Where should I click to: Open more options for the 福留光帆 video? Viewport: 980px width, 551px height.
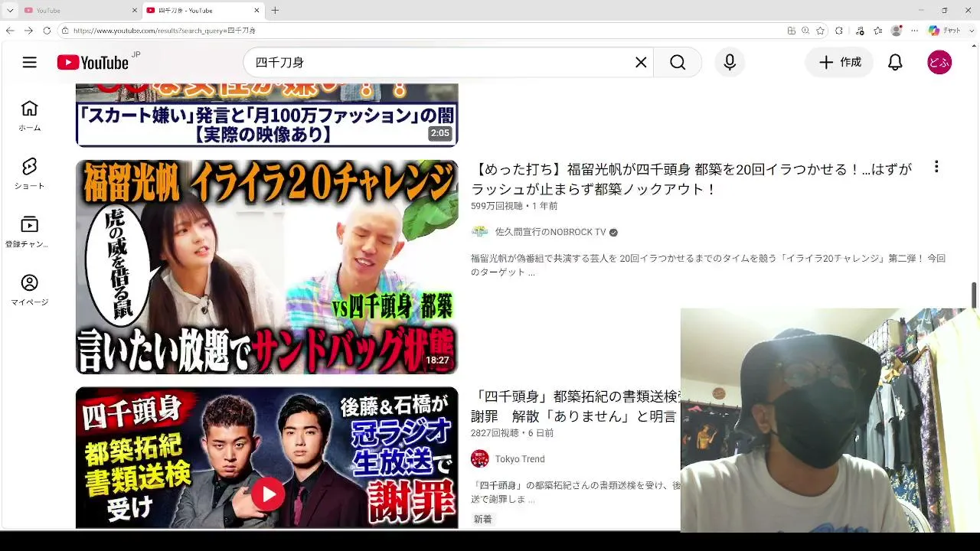936,167
